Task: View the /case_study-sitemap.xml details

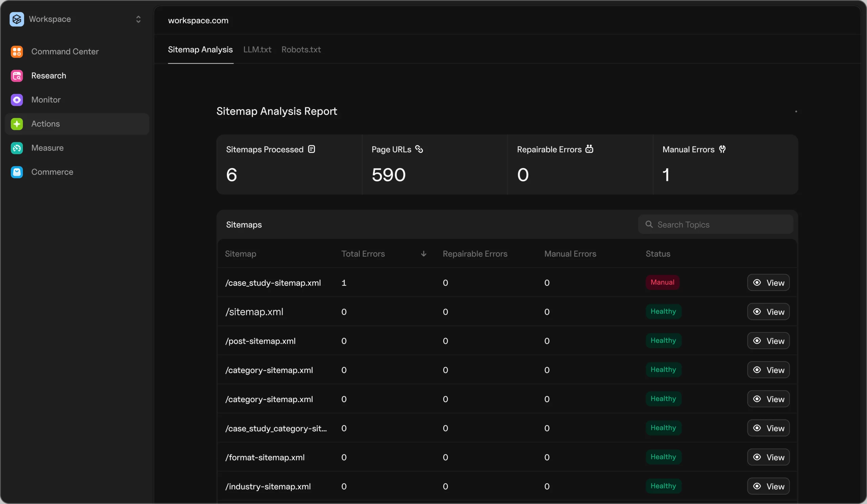Action: [x=768, y=282]
